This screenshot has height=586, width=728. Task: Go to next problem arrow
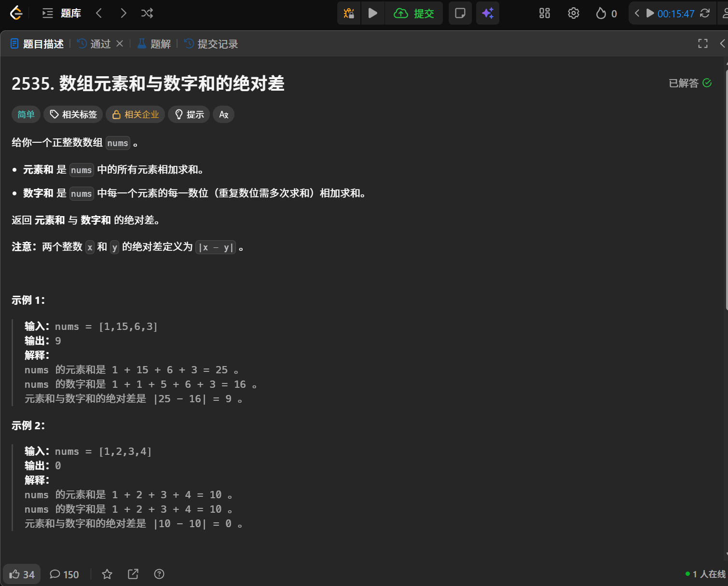point(124,14)
